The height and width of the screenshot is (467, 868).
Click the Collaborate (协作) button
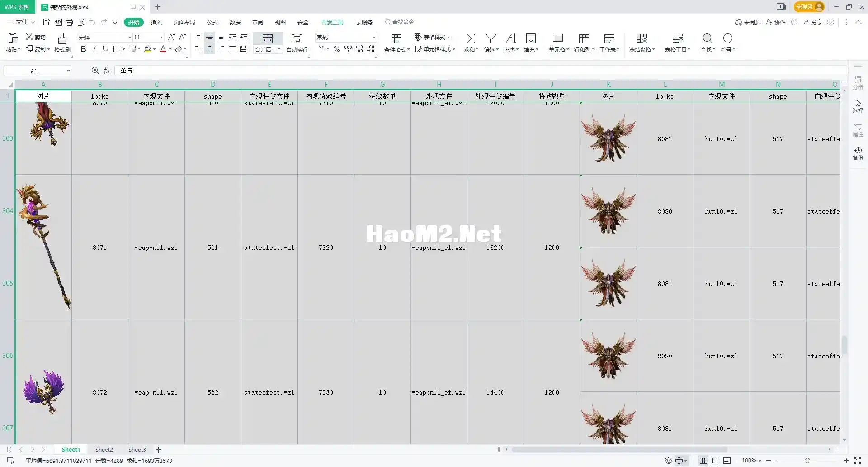(775, 22)
